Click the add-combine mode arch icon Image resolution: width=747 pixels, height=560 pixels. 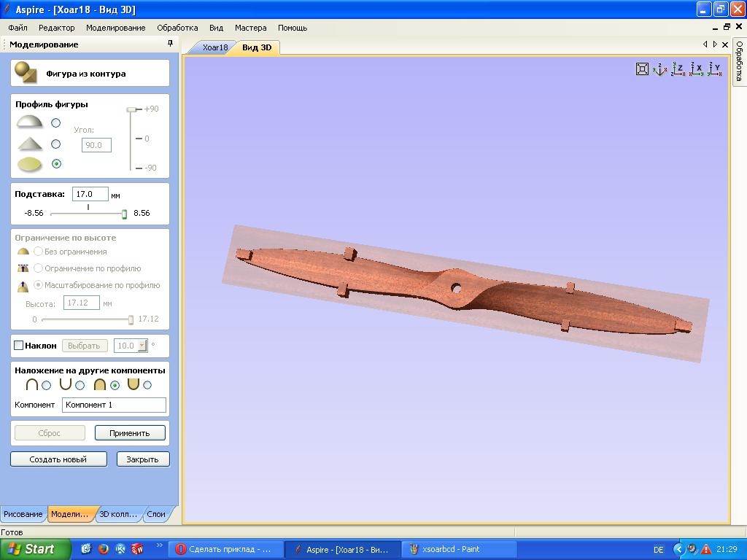tap(32, 384)
